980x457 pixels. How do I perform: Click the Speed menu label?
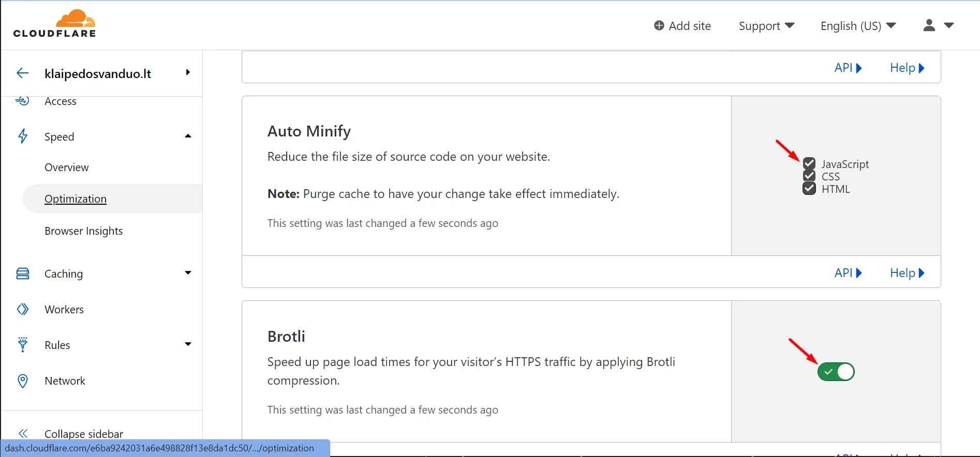click(x=60, y=137)
